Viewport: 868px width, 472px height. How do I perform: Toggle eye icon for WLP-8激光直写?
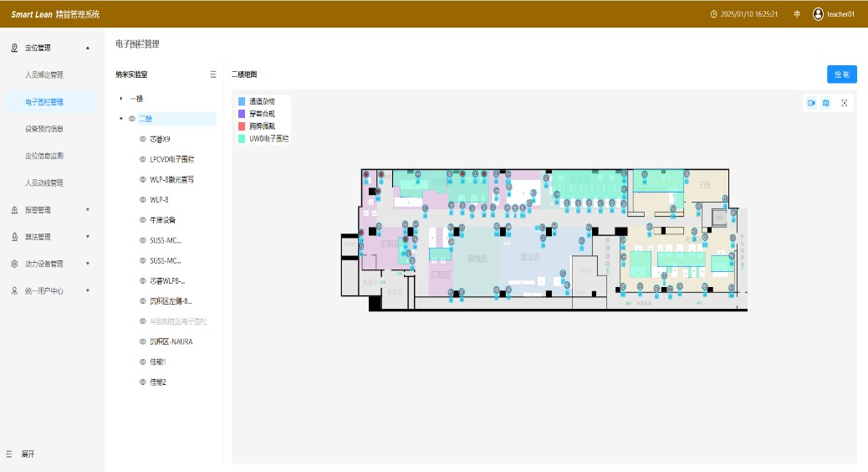[143, 179]
